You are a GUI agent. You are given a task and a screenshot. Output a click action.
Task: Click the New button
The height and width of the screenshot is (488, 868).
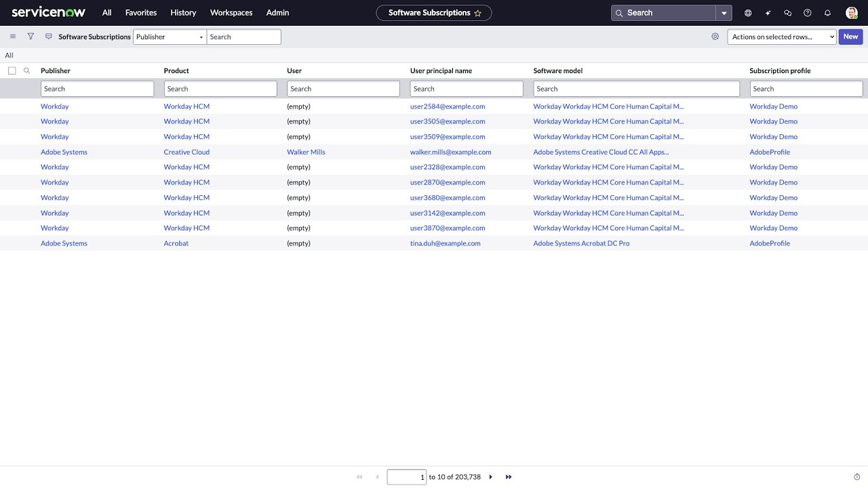tap(850, 37)
